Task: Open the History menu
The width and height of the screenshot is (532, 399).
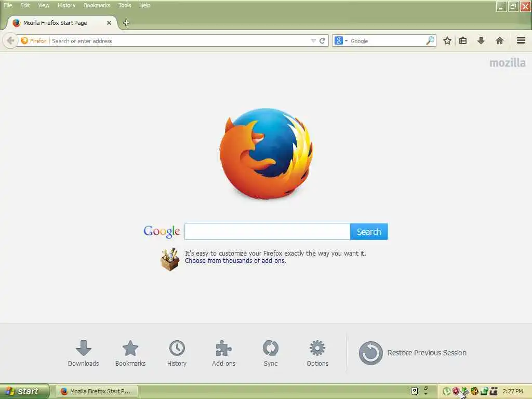Action: (x=66, y=5)
